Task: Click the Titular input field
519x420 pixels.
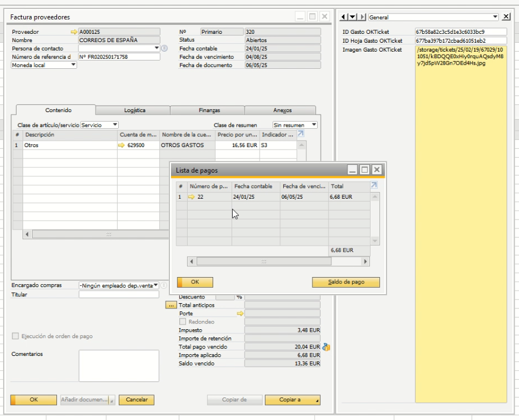Action: tap(119, 294)
